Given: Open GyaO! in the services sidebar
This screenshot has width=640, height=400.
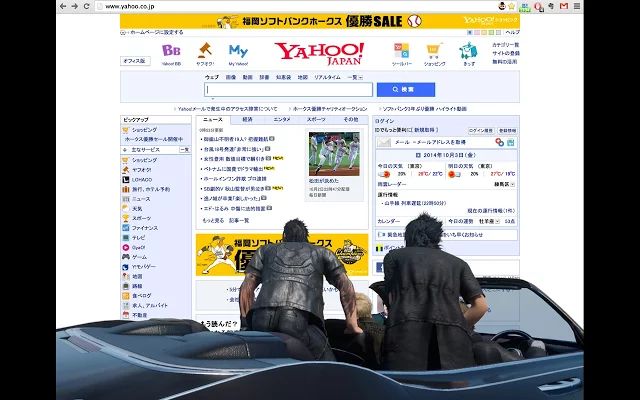Looking at the screenshot, I should click(x=138, y=247).
